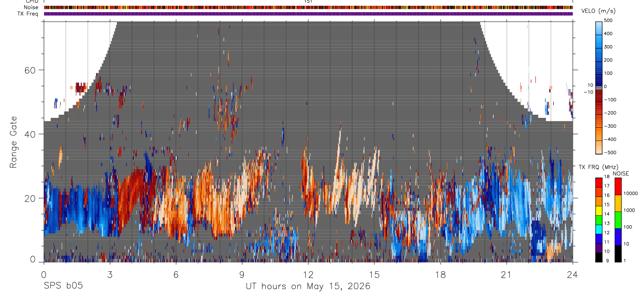Select the 9 tick on UT hours axis
Image resolution: width=644 pixels, height=297 pixels.
pos(242,274)
